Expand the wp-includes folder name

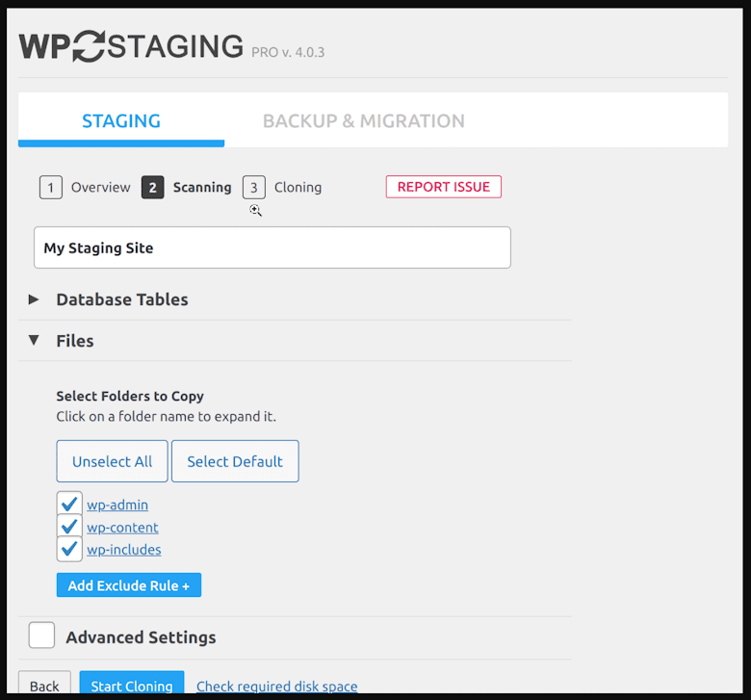pyautogui.click(x=124, y=549)
